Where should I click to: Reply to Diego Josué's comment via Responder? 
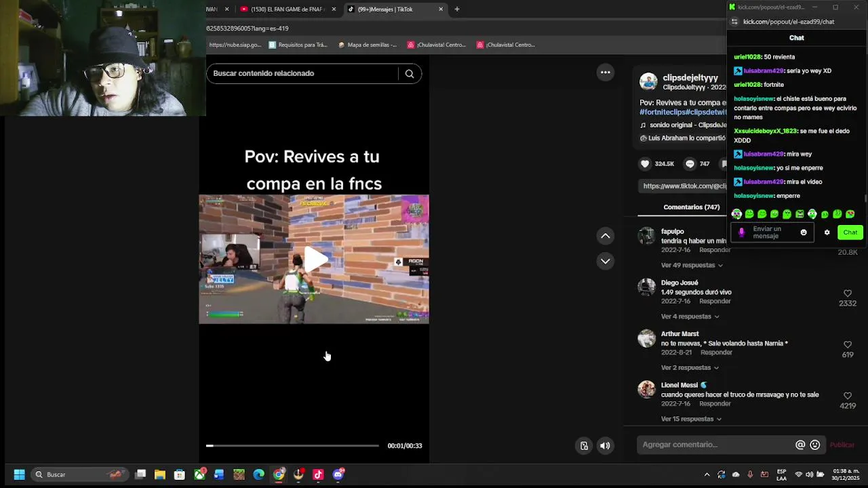click(715, 301)
